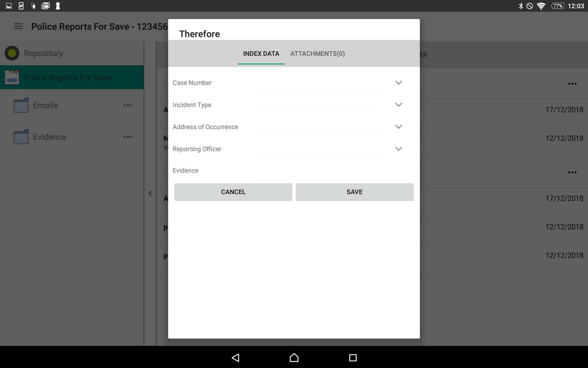Tap the Back navigation button
Viewport: 588px width, 368px height.
(235, 358)
